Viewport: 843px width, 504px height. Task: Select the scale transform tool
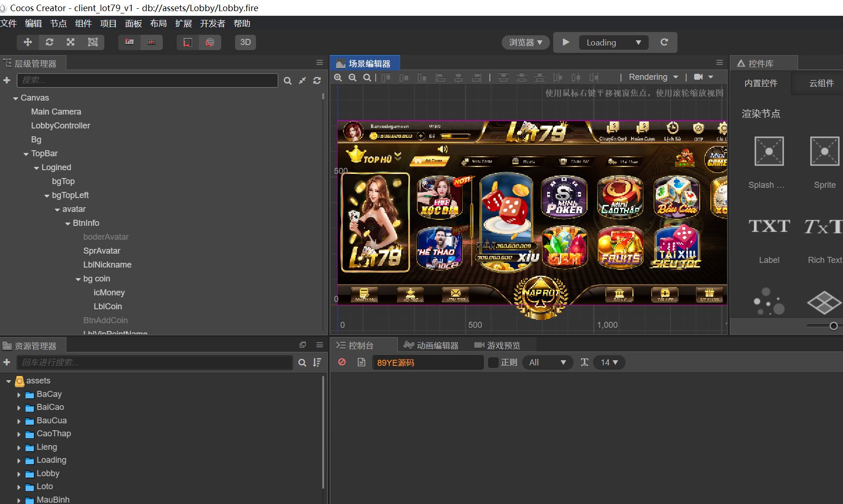click(70, 42)
